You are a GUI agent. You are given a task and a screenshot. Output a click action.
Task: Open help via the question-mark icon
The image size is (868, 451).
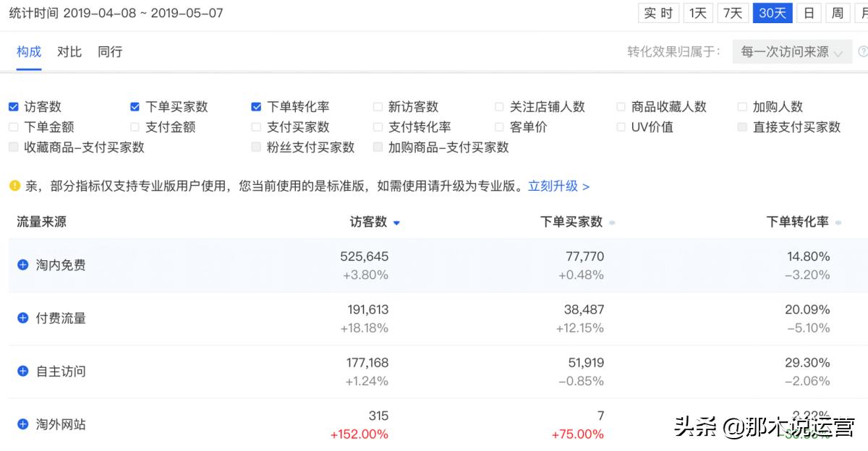862,51
